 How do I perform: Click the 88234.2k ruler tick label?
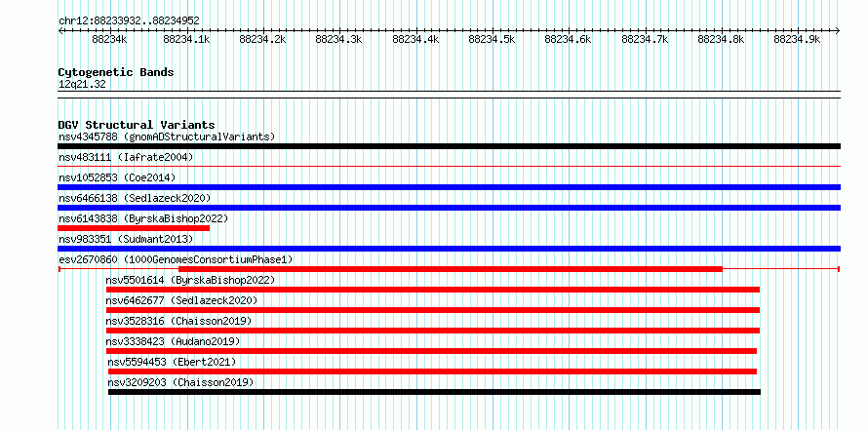pyautogui.click(x=263, y=39)
